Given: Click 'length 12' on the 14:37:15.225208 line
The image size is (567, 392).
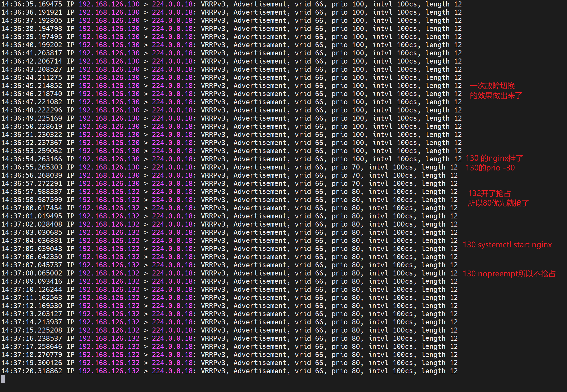Looking at the screenshot, I should coord(439,330).
